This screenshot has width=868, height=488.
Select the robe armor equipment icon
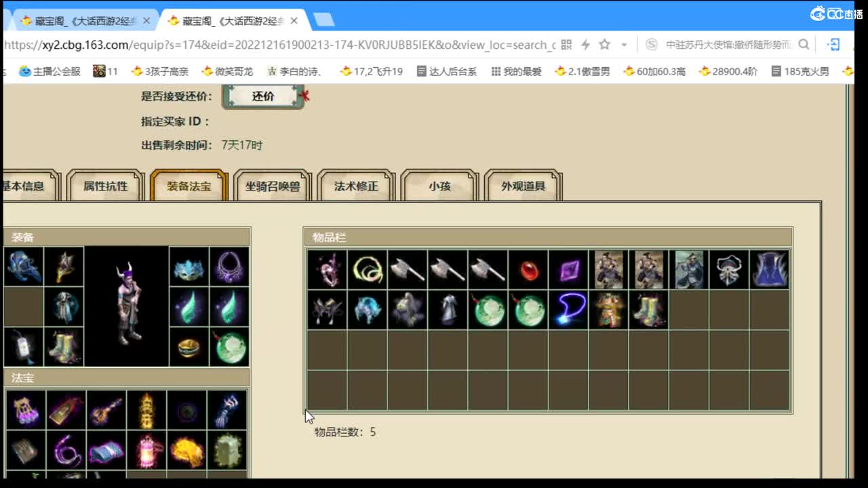click(64, 307)
